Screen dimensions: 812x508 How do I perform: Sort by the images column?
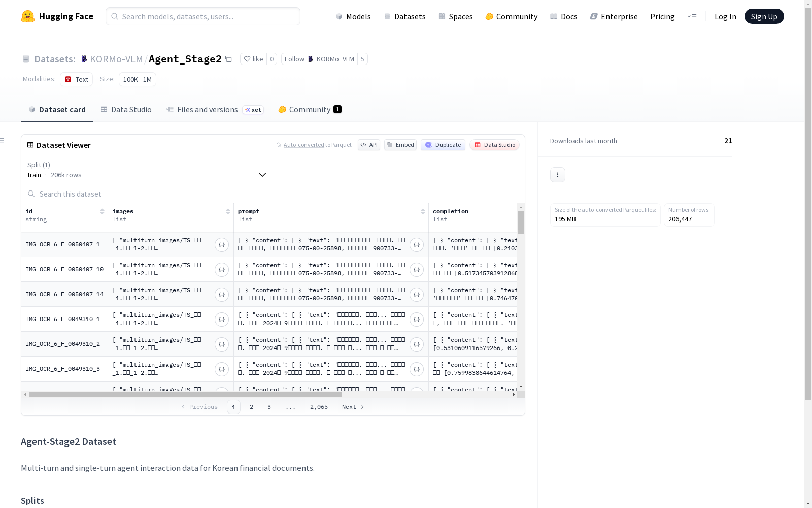pos(228,212)
